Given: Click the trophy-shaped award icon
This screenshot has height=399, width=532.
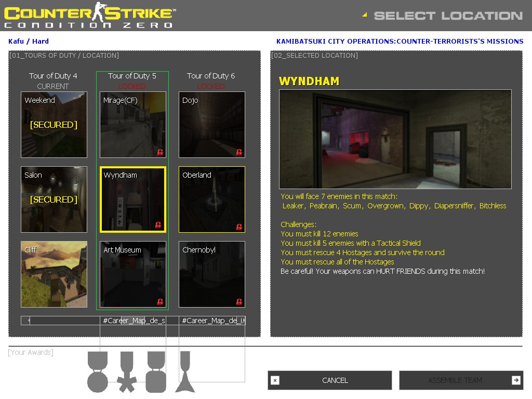Looking at the screenshot, I should point(185,372).
